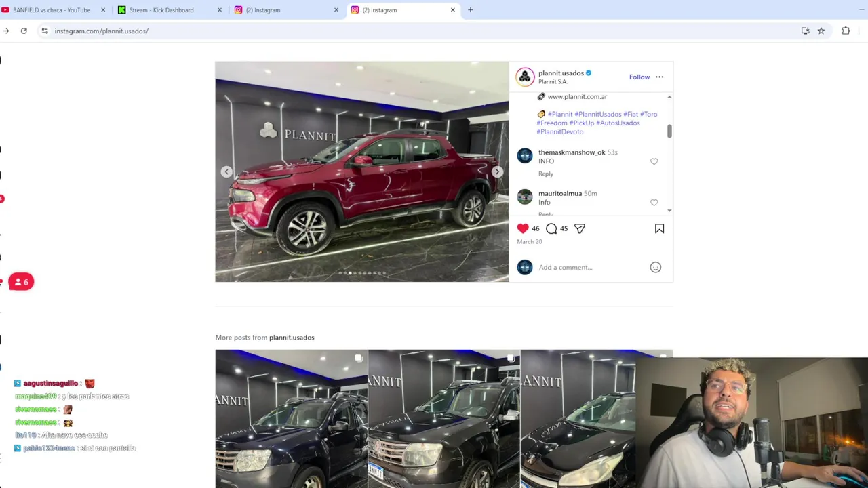Share the post with the send icon
This screenshot has width=868, height=488.
point(580,228)
